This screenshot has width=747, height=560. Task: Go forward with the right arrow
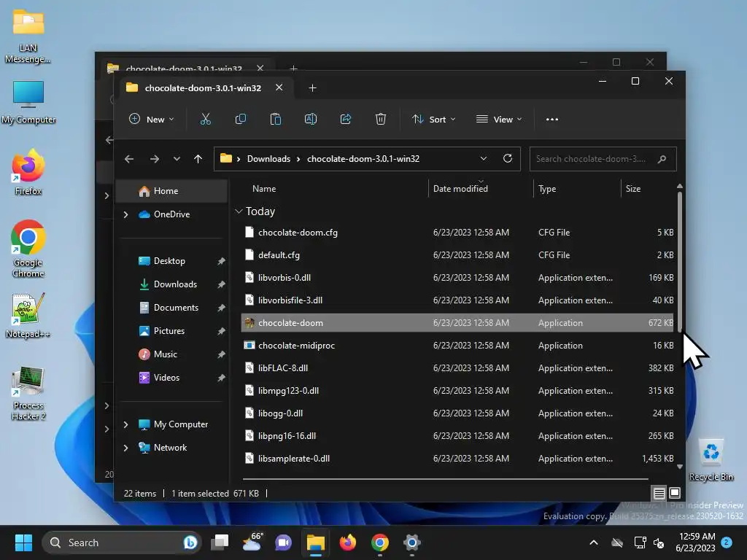click(x=155, y=159)
